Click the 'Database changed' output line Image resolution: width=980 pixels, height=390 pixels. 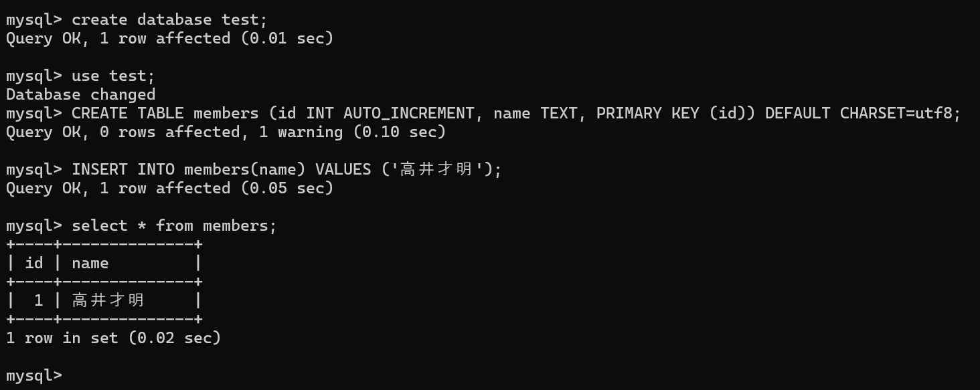coord(80,94)
